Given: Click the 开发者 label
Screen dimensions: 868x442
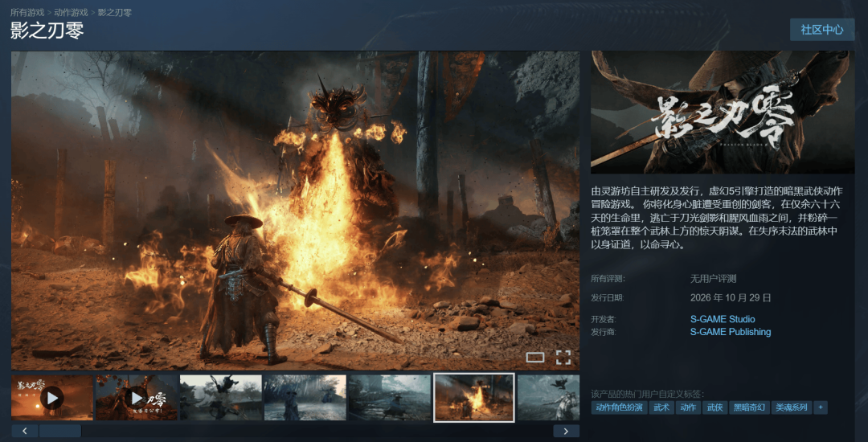Looking at the screenshot, I should pyautogui.click(x=604, y=319).
